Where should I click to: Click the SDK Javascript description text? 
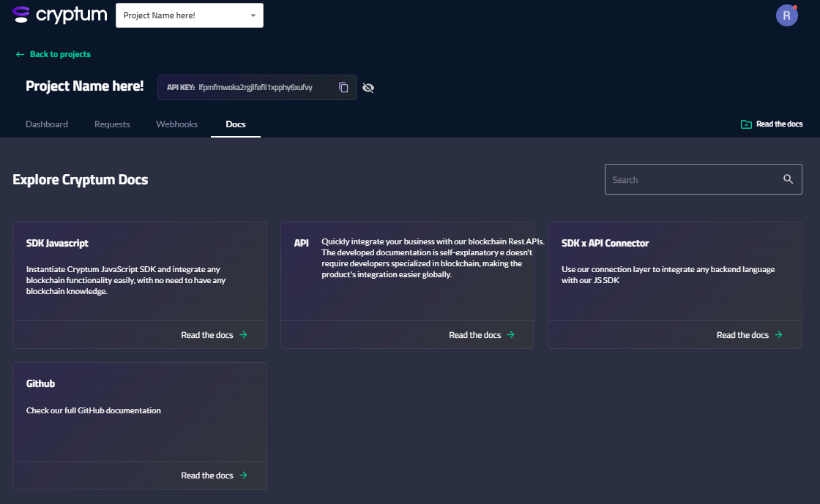[x=126, y=280]
